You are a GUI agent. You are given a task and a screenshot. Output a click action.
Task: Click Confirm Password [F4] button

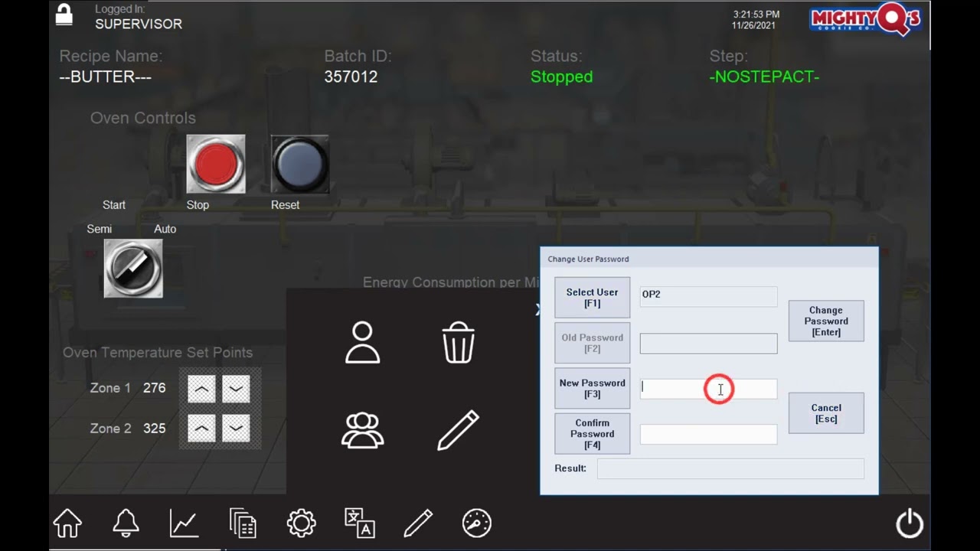(x=592, y=433)
